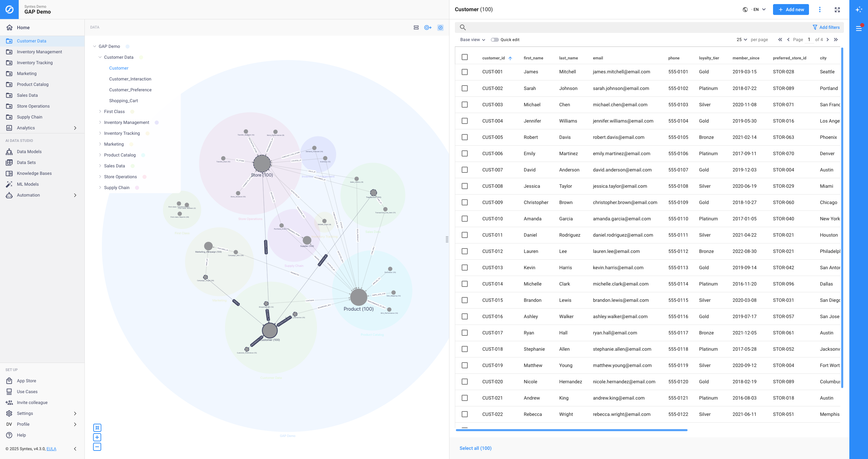Screen dimensions: 868x459
Task: Check the CUST-003 row checkbox
Action: [465, 105]
